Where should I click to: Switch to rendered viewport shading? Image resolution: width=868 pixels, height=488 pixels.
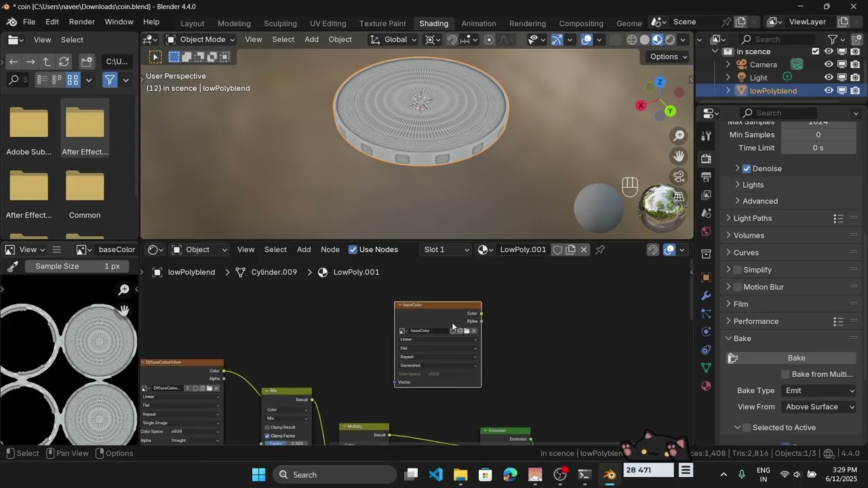pos(670,39)
